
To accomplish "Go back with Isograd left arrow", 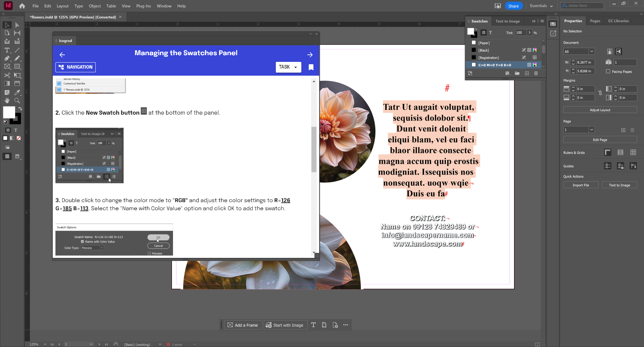I will pos(62,54).
